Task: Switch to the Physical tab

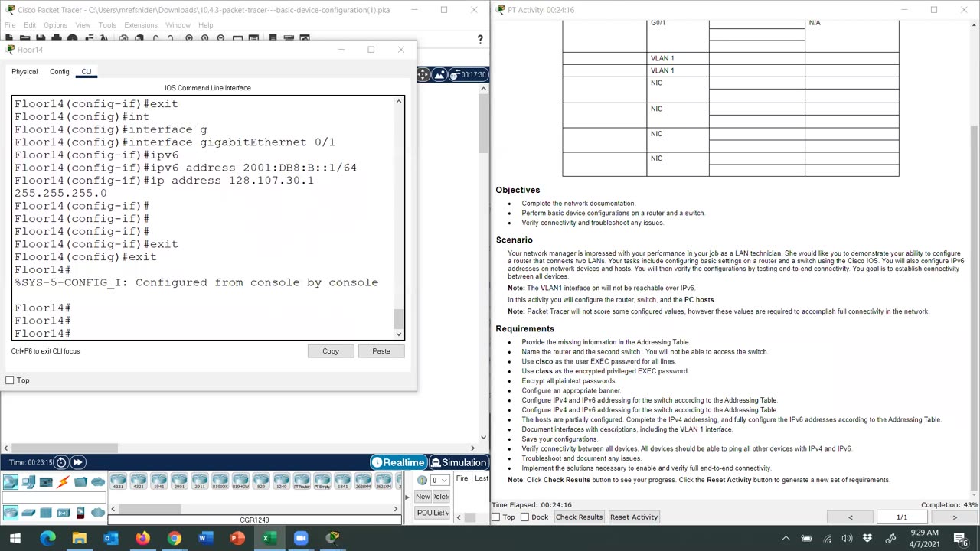Action: 24,71
